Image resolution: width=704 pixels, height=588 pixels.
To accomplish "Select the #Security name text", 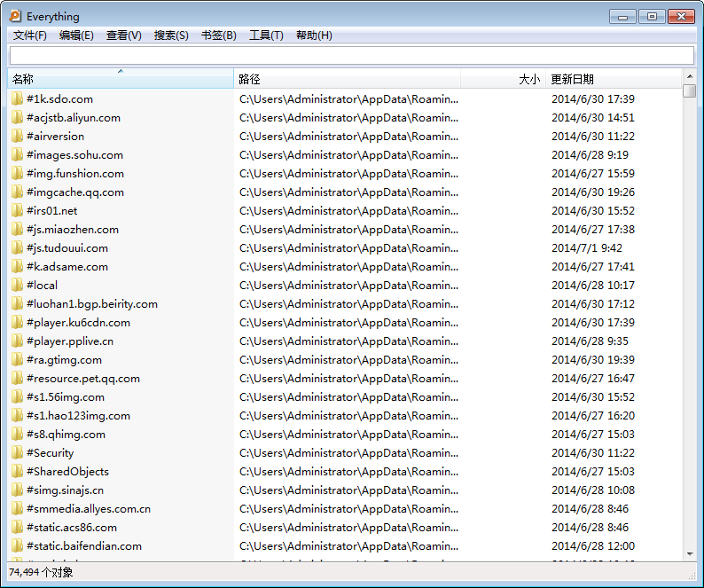I will [x=50, y=453].
